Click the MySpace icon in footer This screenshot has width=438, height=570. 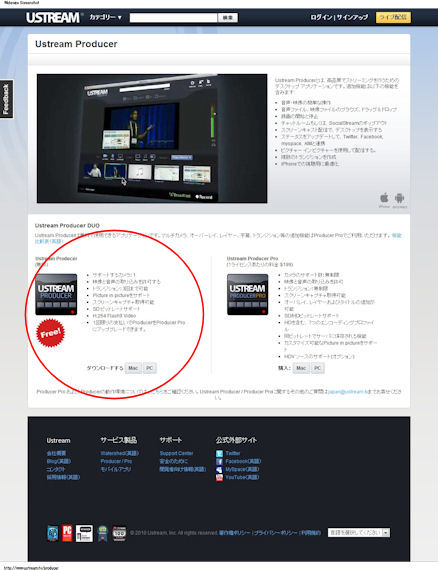point(219,470)
